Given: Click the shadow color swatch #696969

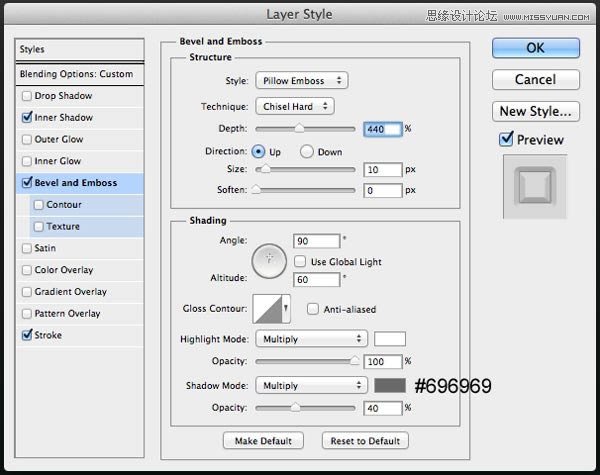Looking at the screenshot, I should tap(390, 385).
